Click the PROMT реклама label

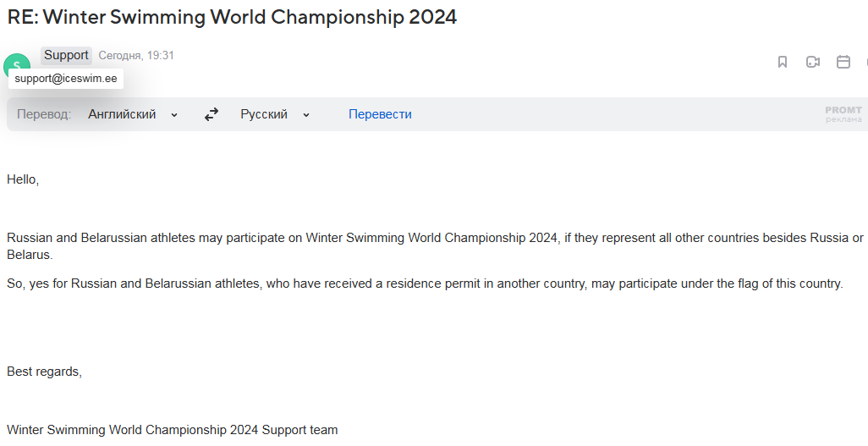coord(843,114)
